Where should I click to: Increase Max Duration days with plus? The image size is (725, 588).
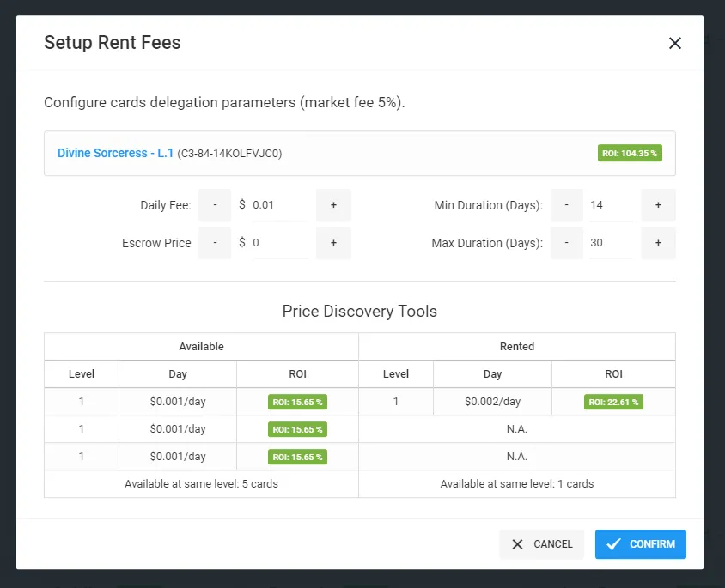click(x=658, y=243)
